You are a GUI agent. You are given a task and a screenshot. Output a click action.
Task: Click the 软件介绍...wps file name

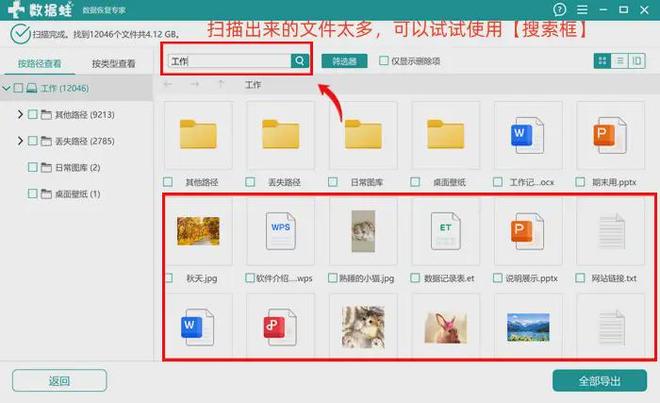284,278
